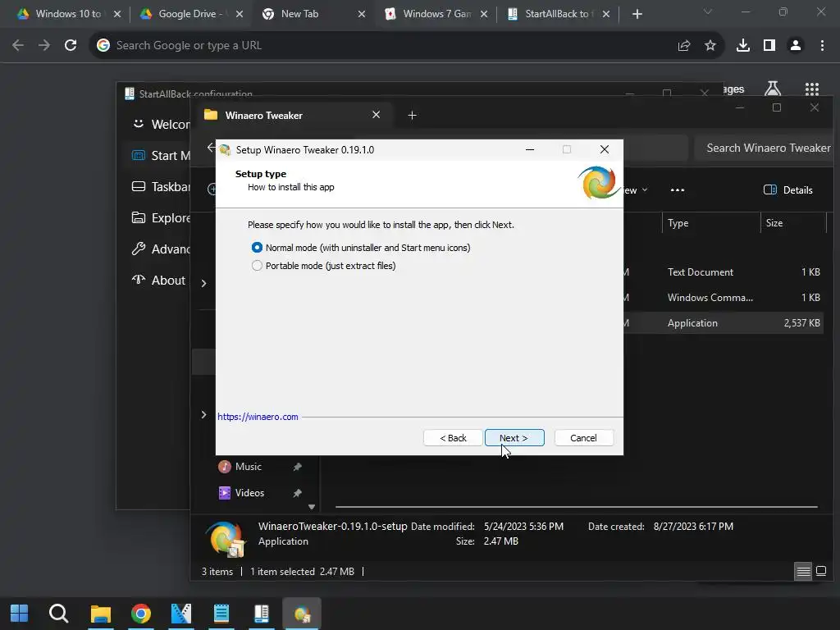Viewport: 840px width, 630px height.
Task: Open Chrome from taskbar
Action: coord(141,614)
